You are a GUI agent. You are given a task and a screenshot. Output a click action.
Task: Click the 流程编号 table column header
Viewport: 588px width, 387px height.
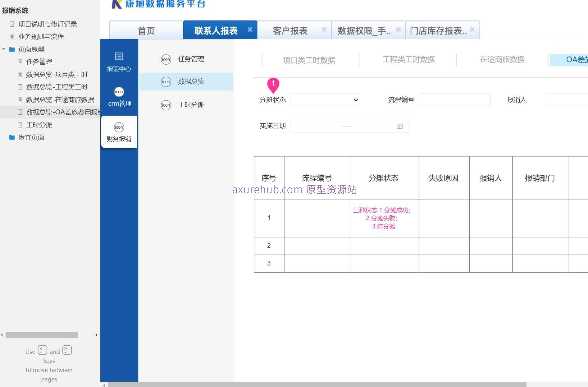click(317, 178)
